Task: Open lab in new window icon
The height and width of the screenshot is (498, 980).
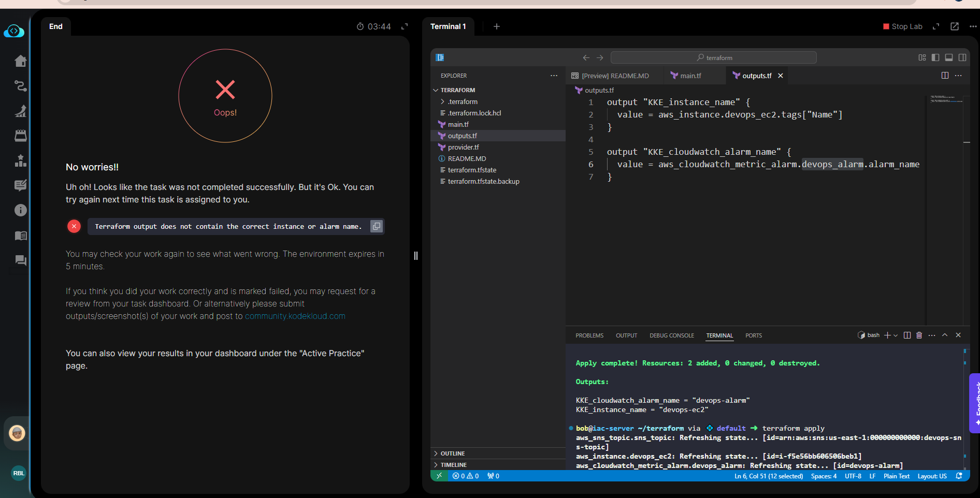Action: pyautogui.click(x=955, y=26)
